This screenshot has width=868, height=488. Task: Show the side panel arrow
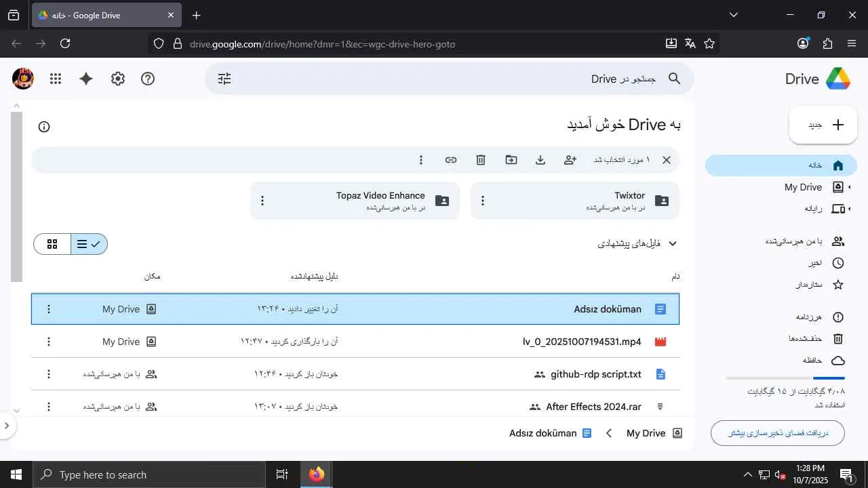click(x=7, y=426)
